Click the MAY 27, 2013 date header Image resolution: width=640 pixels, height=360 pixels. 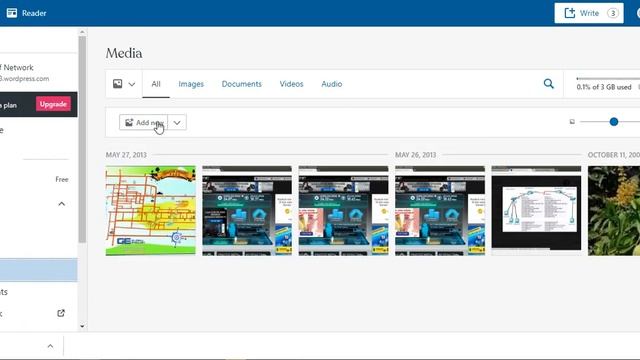(x=126, y=155)
